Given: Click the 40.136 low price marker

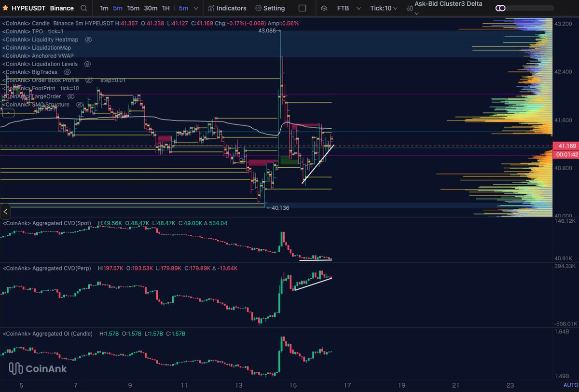Looking at the screenshot, I should pos(277,208).
